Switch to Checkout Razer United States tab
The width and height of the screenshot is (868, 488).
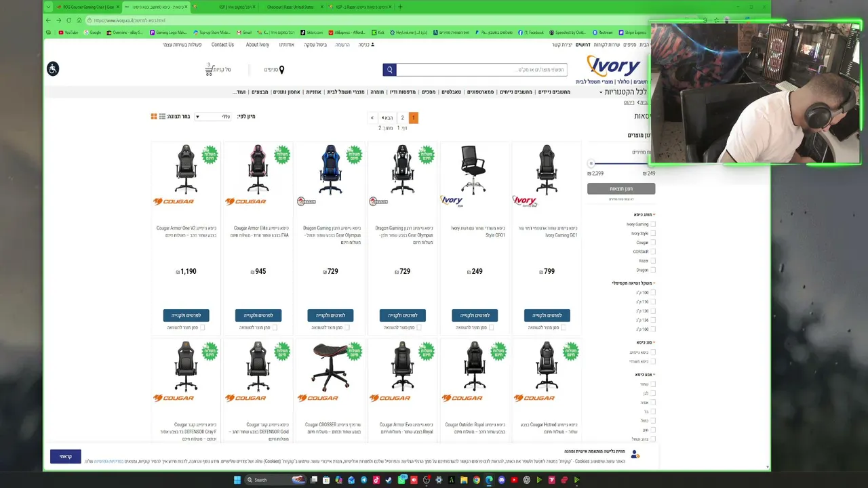click(x=290, y=7)
